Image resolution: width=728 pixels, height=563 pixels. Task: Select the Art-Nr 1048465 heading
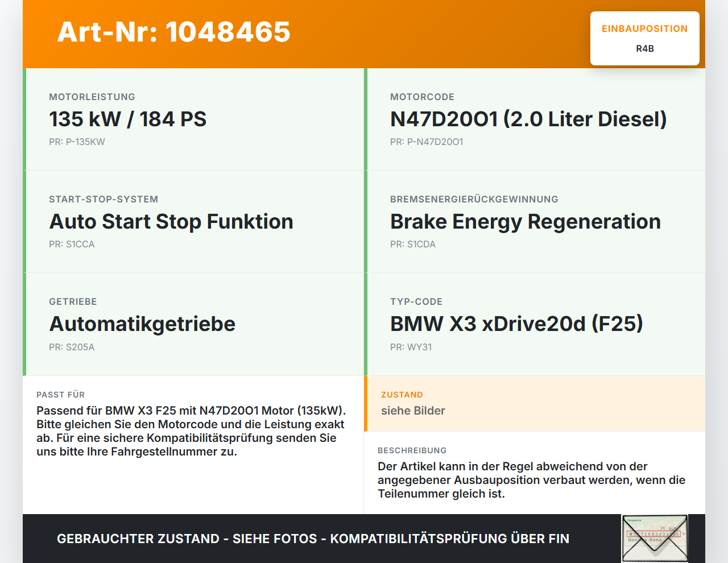[x=173, y=32]
